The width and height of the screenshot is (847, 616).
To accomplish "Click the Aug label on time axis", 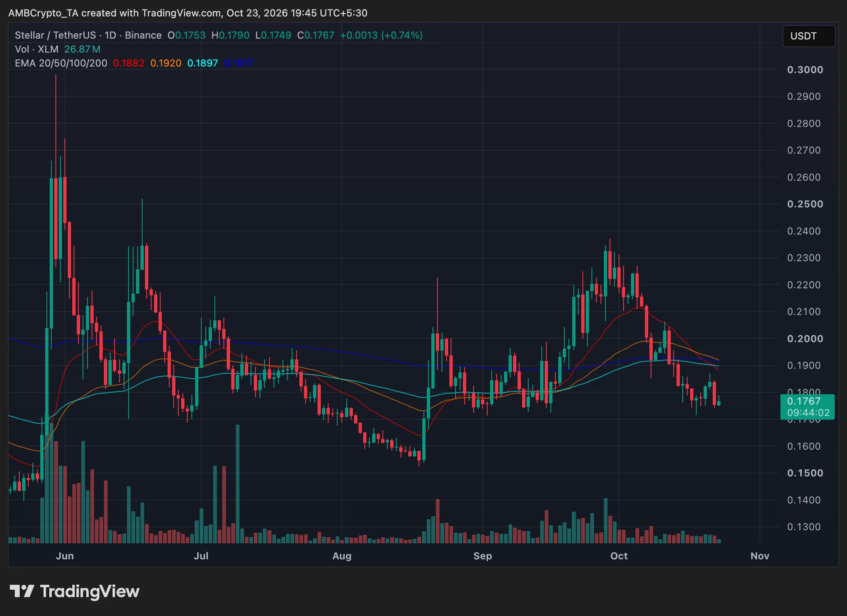I will pyautogui.click(x=342, y=556).
